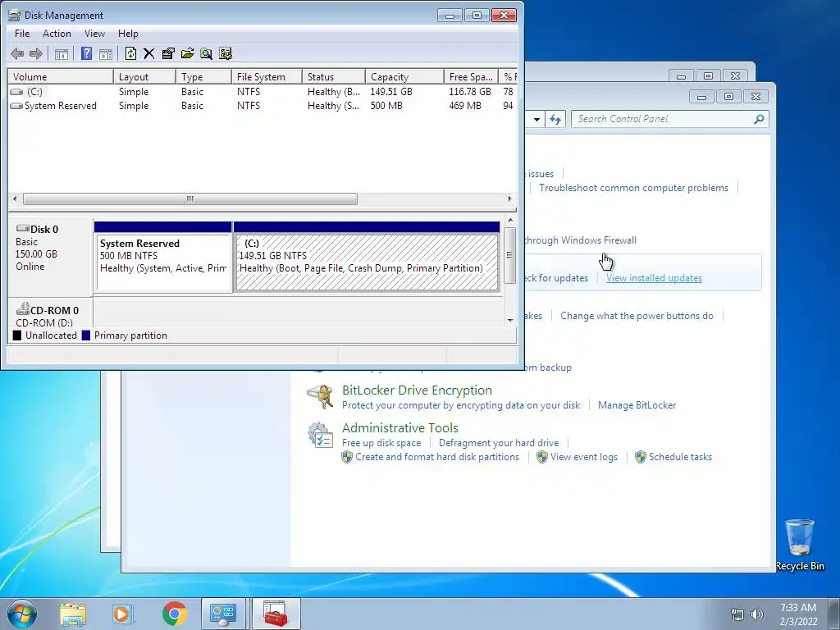Click the taskbar clock showing 7:33 AM
This screenshot has width=840, height=630.
(798, 614)
